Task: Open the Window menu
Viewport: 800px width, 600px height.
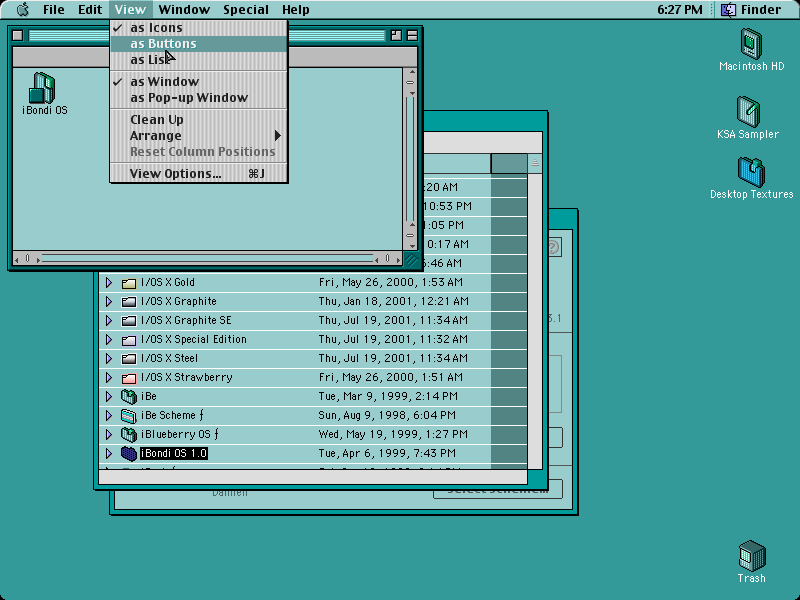Action: (x=184, y=10)
